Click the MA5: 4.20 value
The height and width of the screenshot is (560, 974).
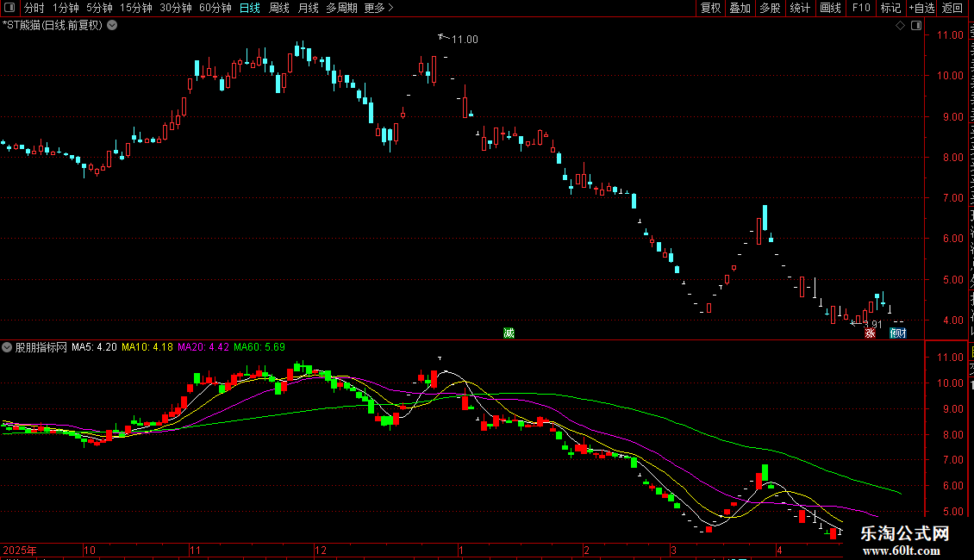[x=94, y=347]
